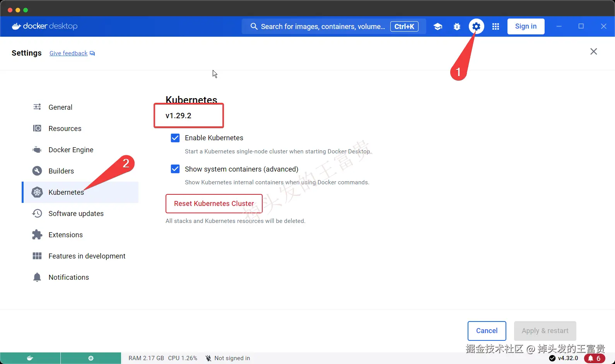Click the Ctrl+K shortcut badge
Image resolution: width=615 pixels, height=364 pixels.
tap(404, 26)
